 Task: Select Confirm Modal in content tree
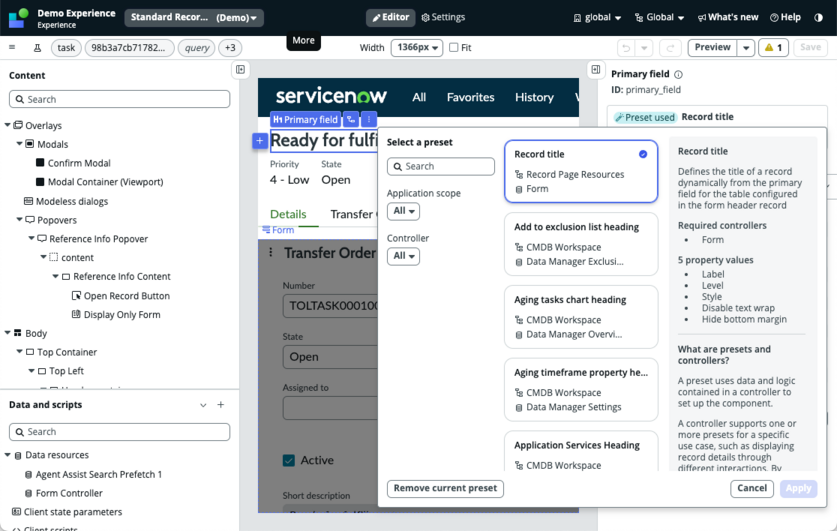click(x=79, y=163)
